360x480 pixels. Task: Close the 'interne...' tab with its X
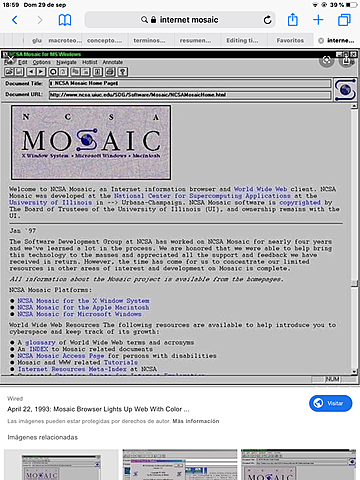[x=321, y=41]
